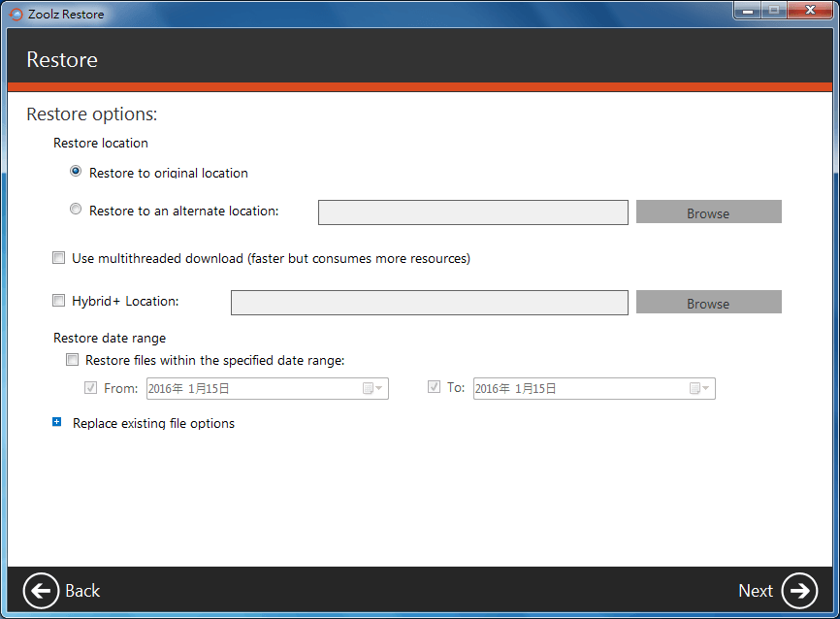This screenshot has width=840, height=619.
Task: Click the Back arrow icon
Action: pos(42,591)
